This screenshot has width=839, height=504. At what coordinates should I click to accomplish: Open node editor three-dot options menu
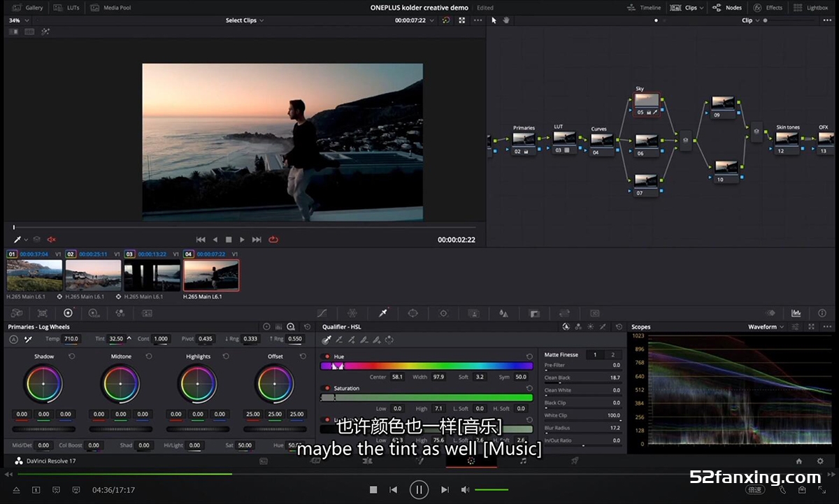pyautogui.click(x=828, y=20)
